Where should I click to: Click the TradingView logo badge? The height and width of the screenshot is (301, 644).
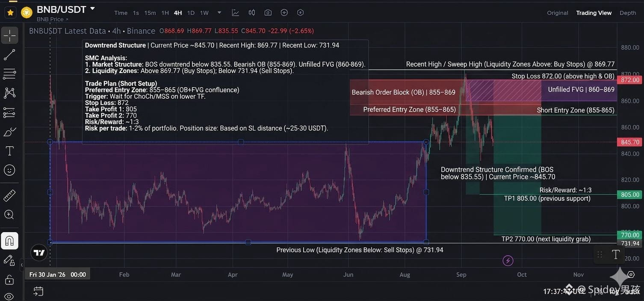coord(39,253)
